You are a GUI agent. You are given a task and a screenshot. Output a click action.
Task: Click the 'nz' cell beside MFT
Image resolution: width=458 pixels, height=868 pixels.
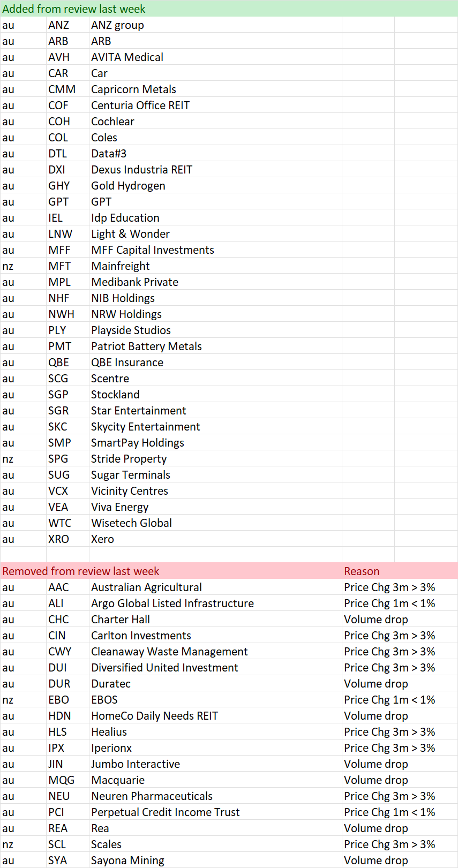pyautogui.click(x=23, y=266)
